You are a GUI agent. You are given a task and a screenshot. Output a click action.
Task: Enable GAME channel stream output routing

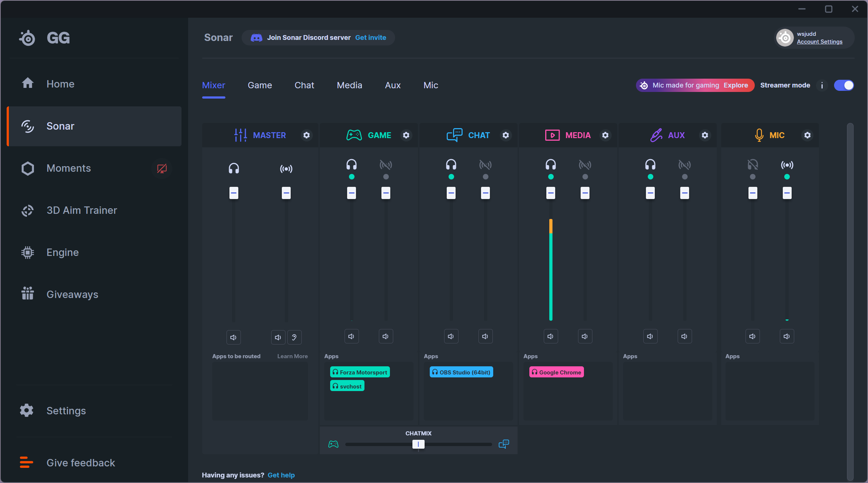pos(385,165)
